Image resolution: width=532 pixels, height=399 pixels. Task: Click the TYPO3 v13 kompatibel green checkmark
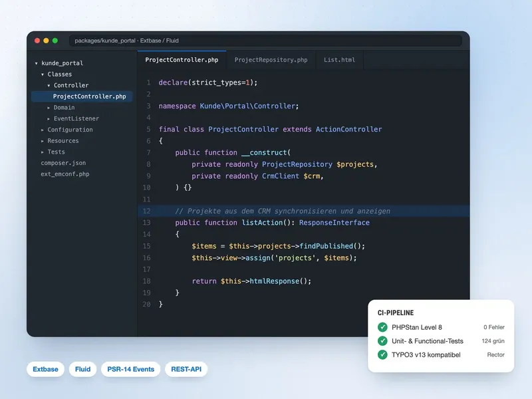(x=382, y=354)
